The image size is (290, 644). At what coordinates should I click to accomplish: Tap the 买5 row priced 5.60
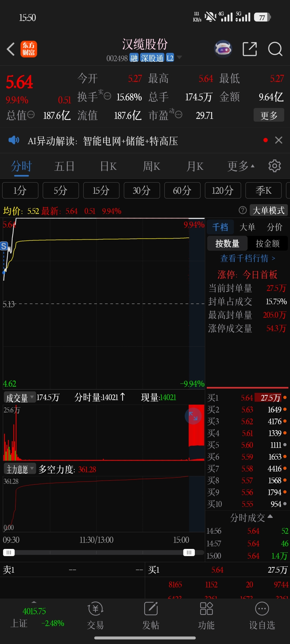(247, 445)
